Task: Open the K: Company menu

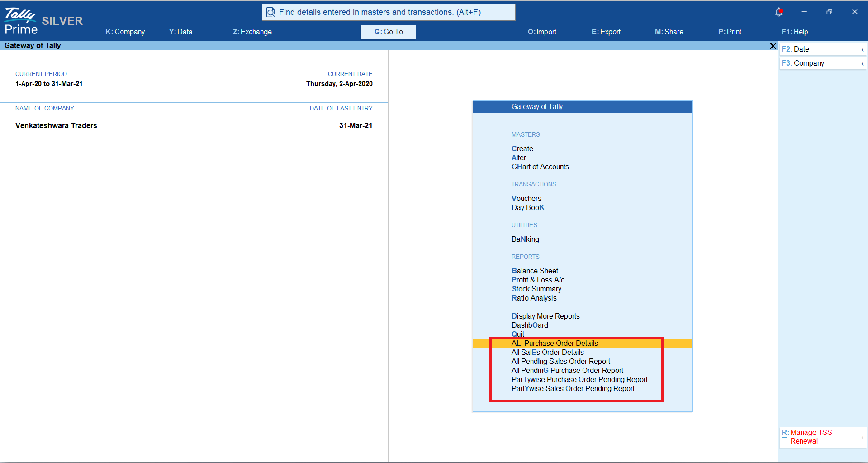Action: [x=125, y=32]
